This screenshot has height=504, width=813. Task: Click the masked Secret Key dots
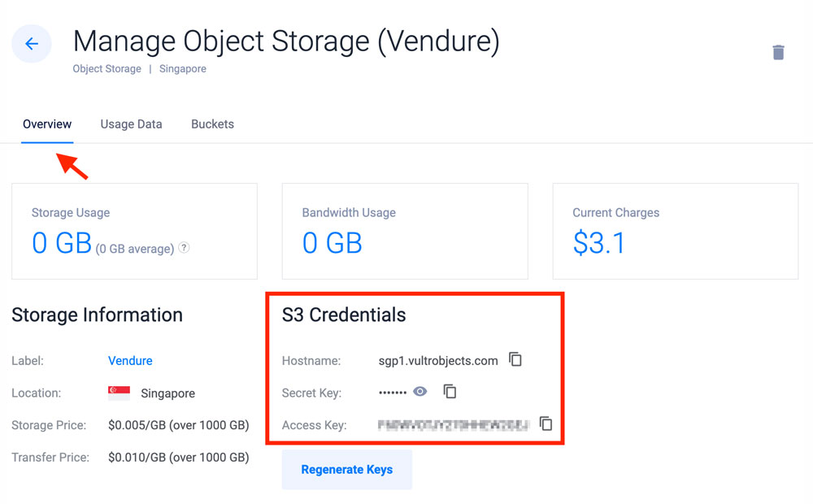coord(393,393)
